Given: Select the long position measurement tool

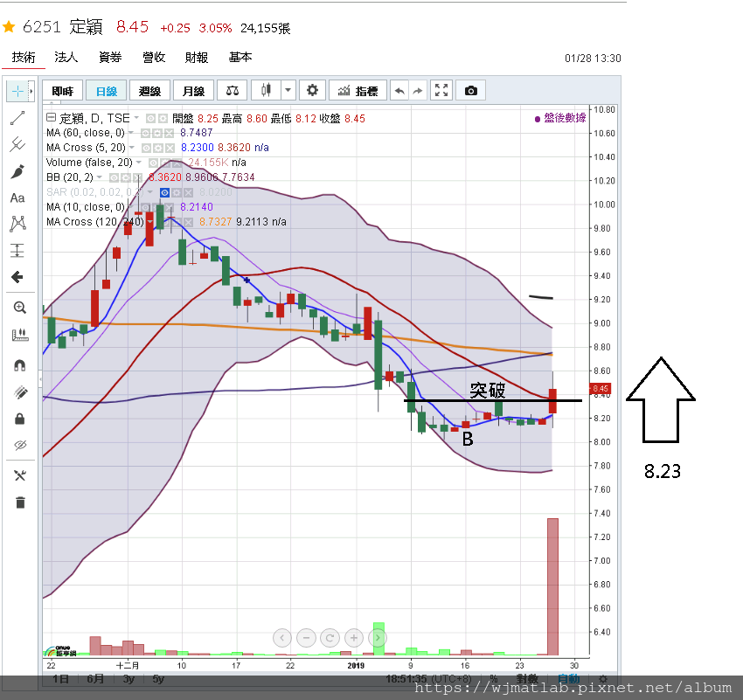Looking at the screenshot, I should pyautogui.click(x=17, y=251).
